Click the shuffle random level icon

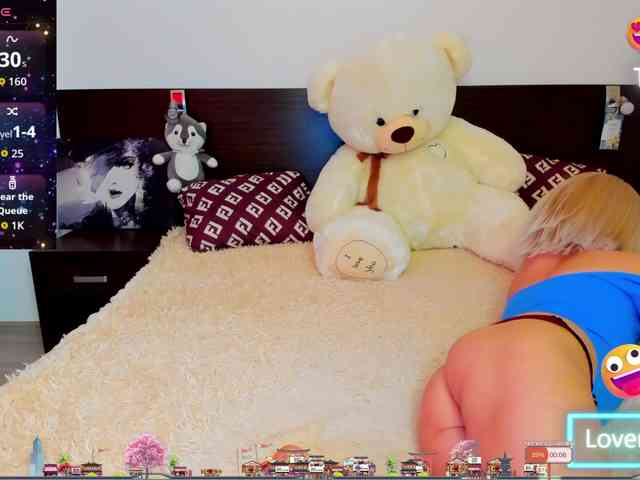click(12, 112)
